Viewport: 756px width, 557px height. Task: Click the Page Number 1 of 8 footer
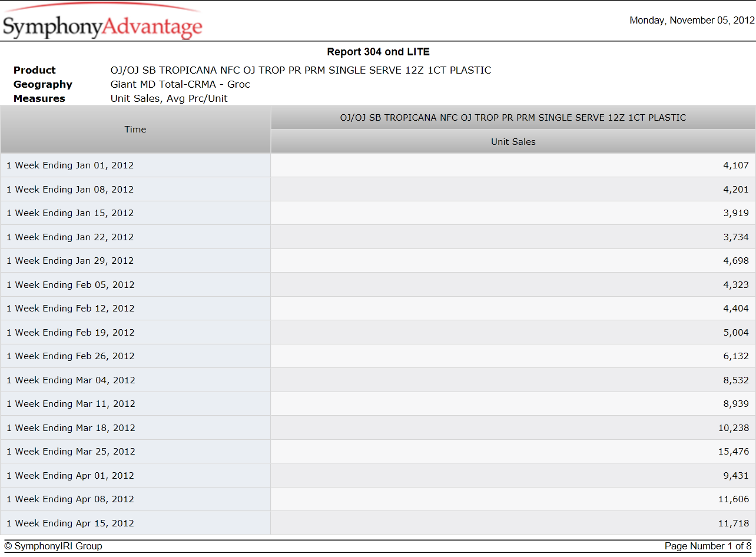[708, 546]
